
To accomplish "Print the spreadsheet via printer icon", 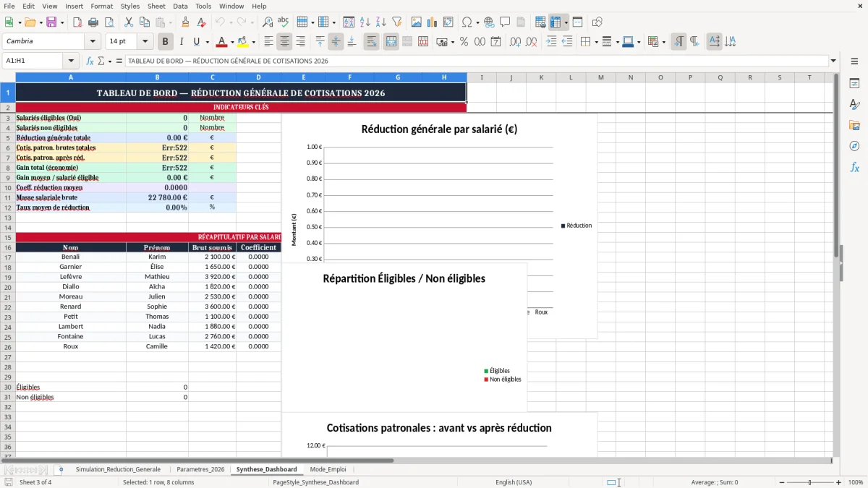I will click(93, 22).
